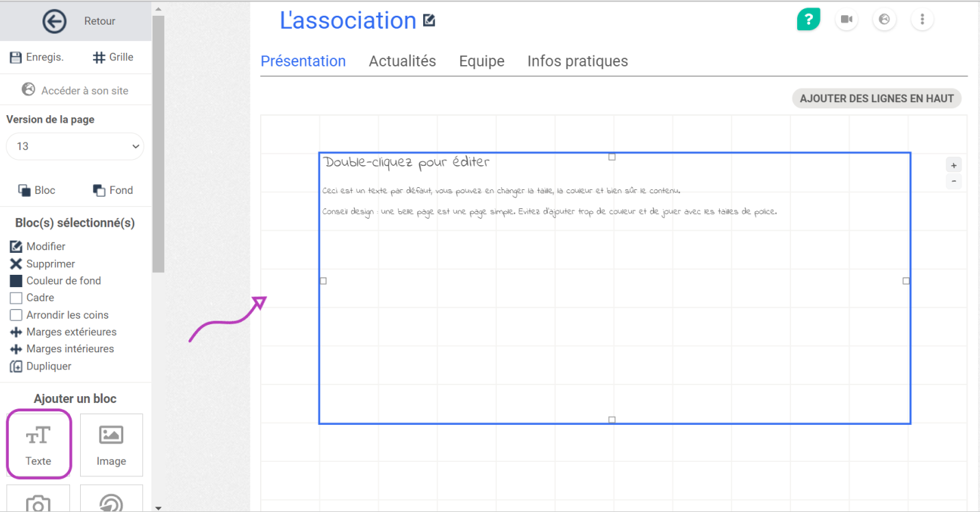This screenshot has width=980, height=512.
Task: Open the Infos pratiques tab
Action: (577, 61)
